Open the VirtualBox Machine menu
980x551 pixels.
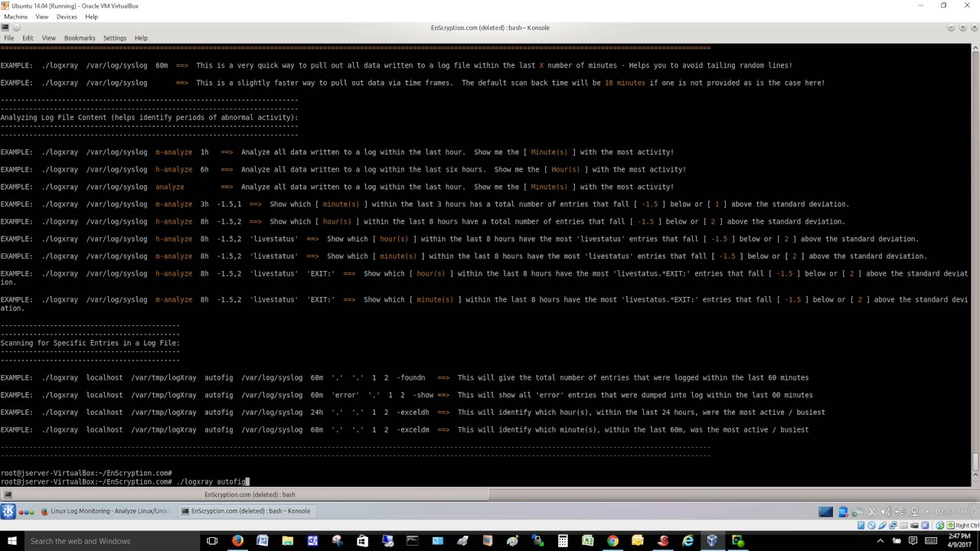15,16
